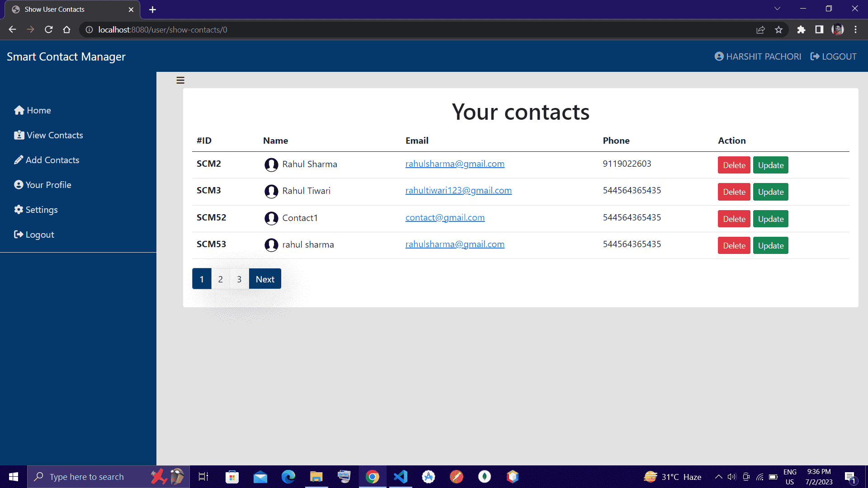Go to pagination page 3
Viewport: 868px width, 488px height.
coord(239,279)
